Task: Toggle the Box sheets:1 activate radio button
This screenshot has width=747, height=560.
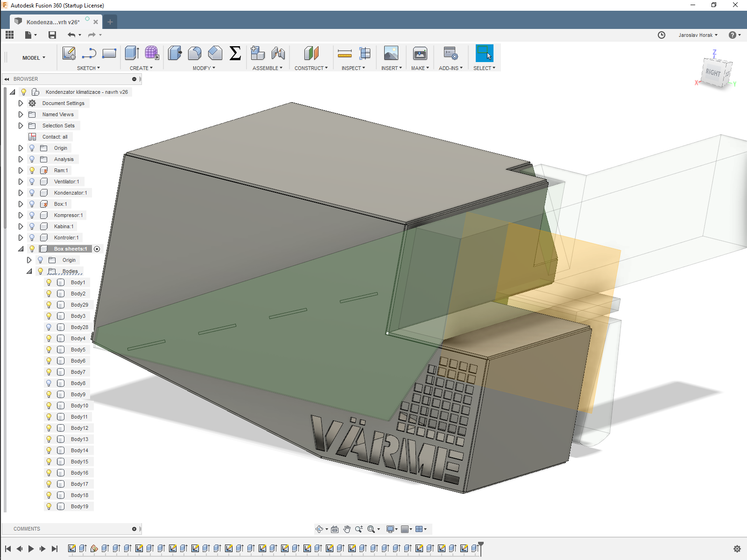Action: click(x=97, y=249)
